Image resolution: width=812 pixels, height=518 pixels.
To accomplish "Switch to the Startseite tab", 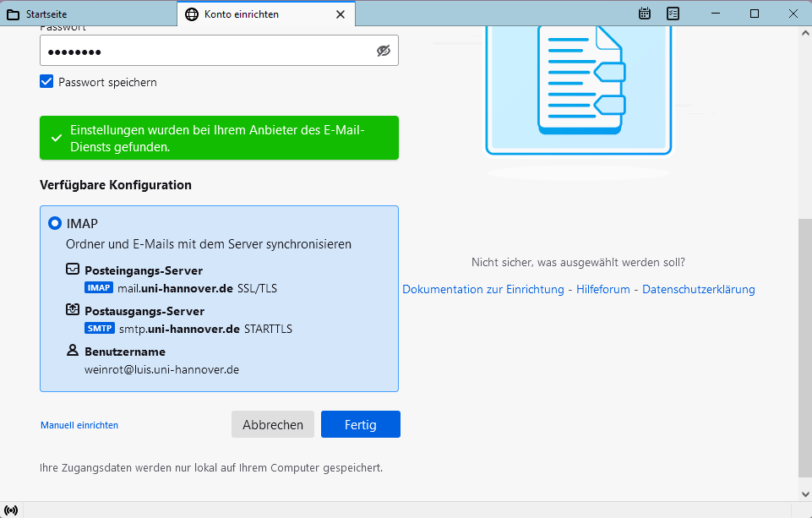I will point(89,14).
